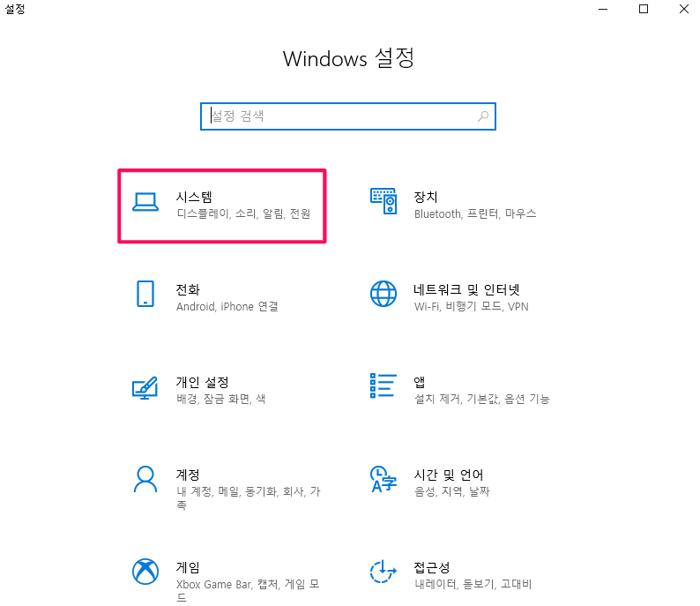The width and height of the screenshot is (700, 606).
Task: Click the Windows 설정 heading
Action: click(348, 58)
